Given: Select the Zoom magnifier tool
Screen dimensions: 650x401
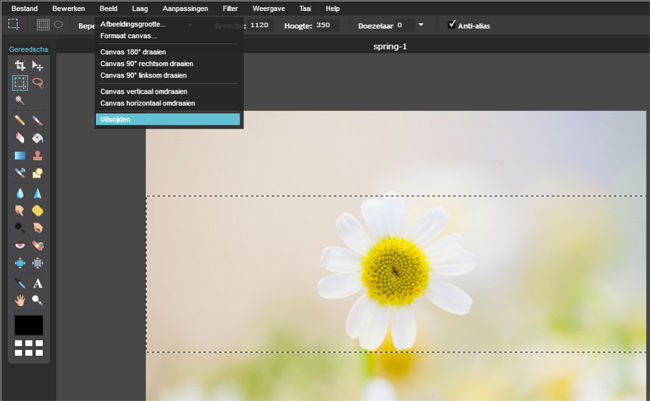Looking at the screenshot, I should tap(37, 300).
